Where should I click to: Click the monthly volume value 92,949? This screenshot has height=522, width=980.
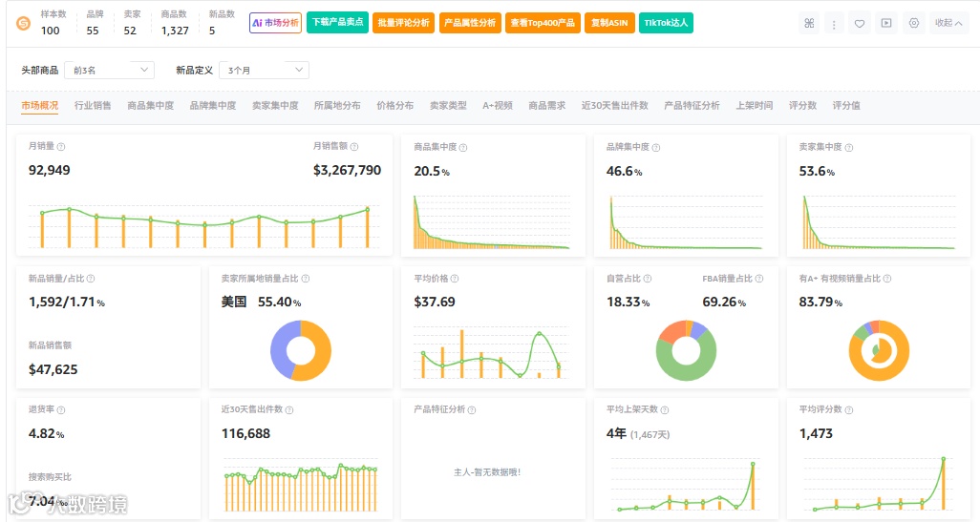(x=50, y=171)
